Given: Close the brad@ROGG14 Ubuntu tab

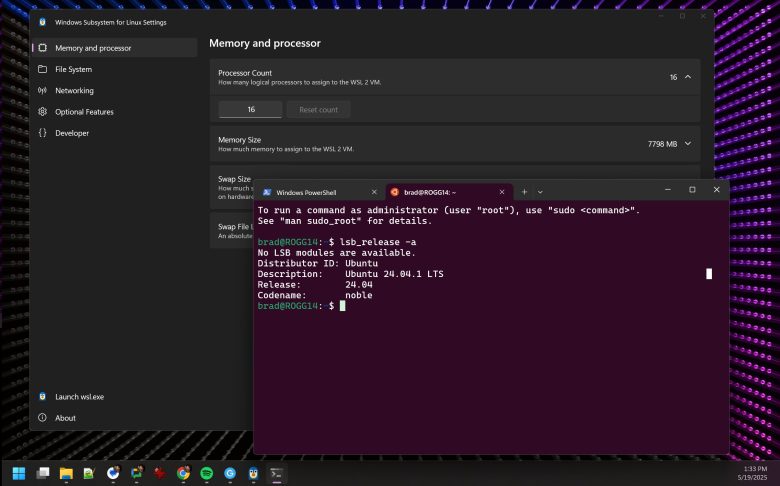Looking at the screenshot, I should 502,192.
